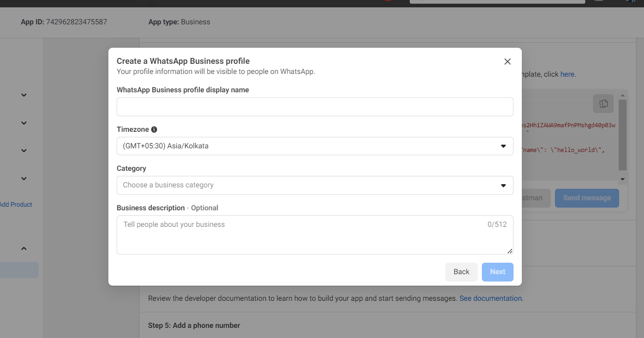Screen dimensions: 644x338
Task: Open the business Category dropdown
Action: tap(315, 185)
